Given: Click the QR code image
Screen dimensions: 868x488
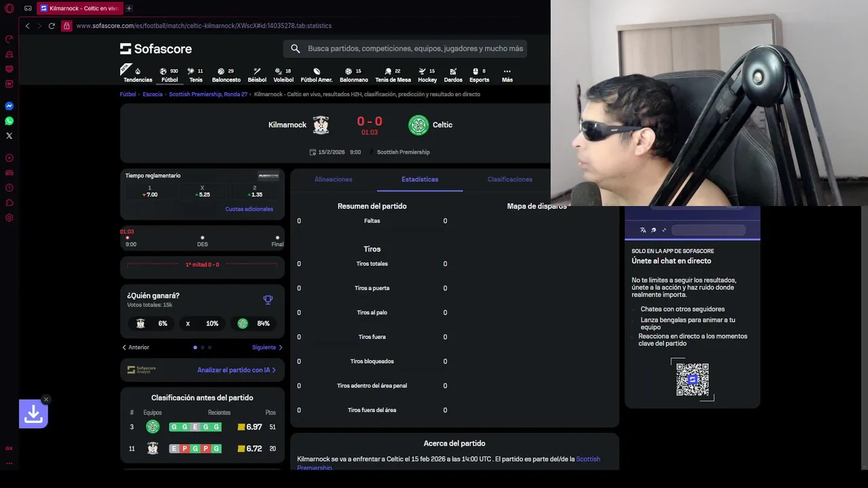Looking at the screenshot, I should pos(692,380).
